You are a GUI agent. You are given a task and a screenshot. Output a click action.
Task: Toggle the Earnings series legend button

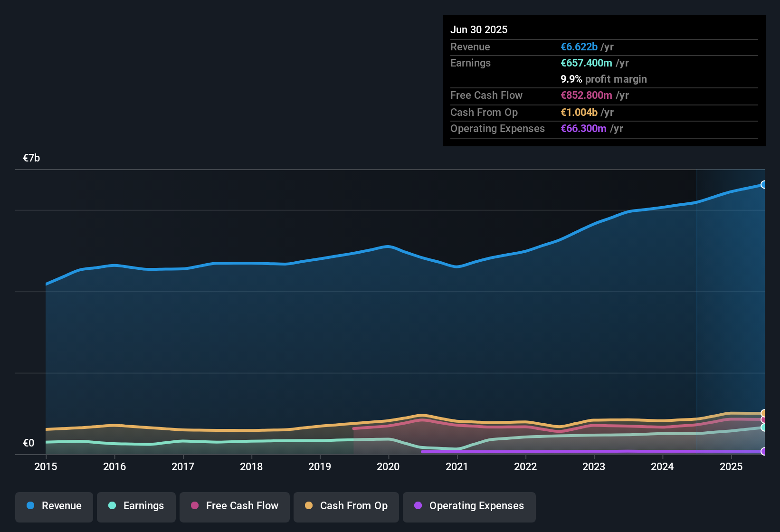pos(136,506)
